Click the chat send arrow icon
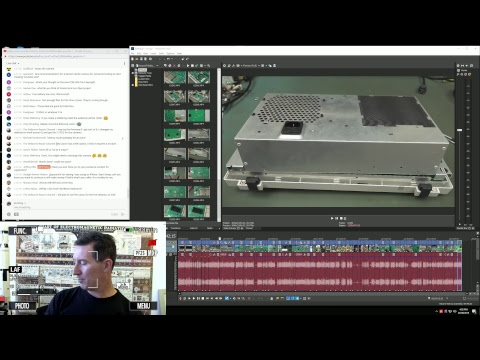 point(123,214)
